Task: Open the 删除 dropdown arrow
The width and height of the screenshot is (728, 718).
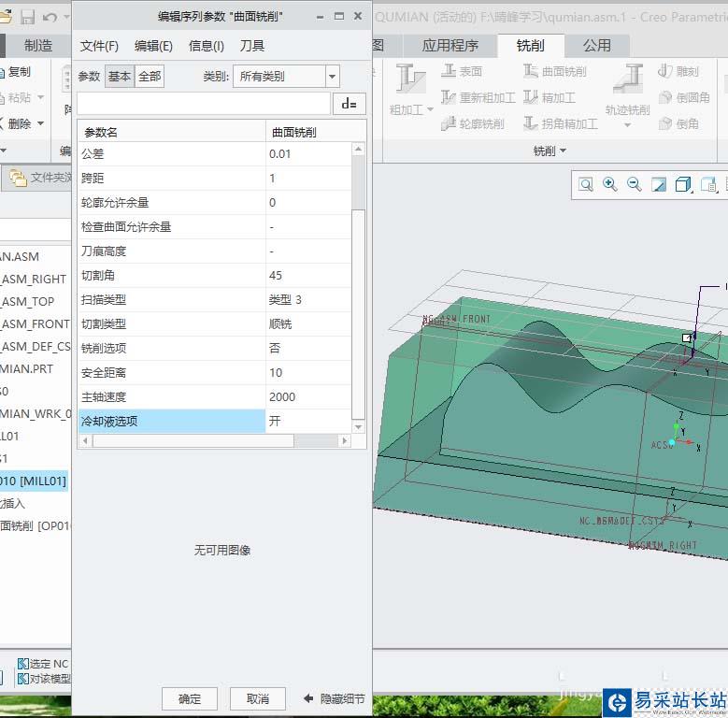Action: coord(40,124)
